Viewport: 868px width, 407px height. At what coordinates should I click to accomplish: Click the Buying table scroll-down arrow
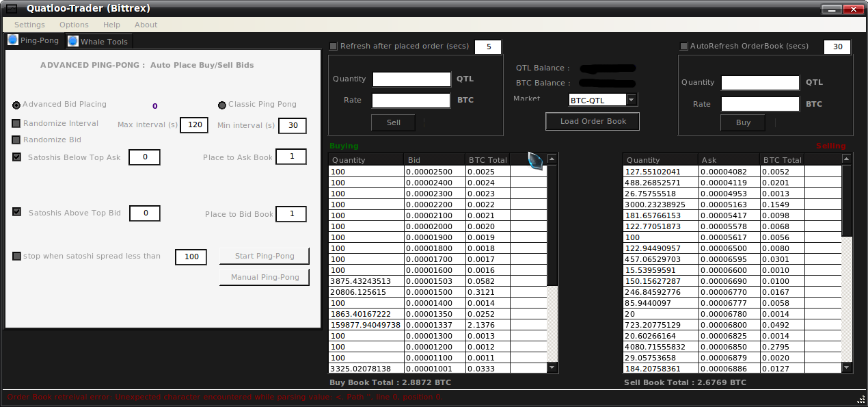pos(552,368)
